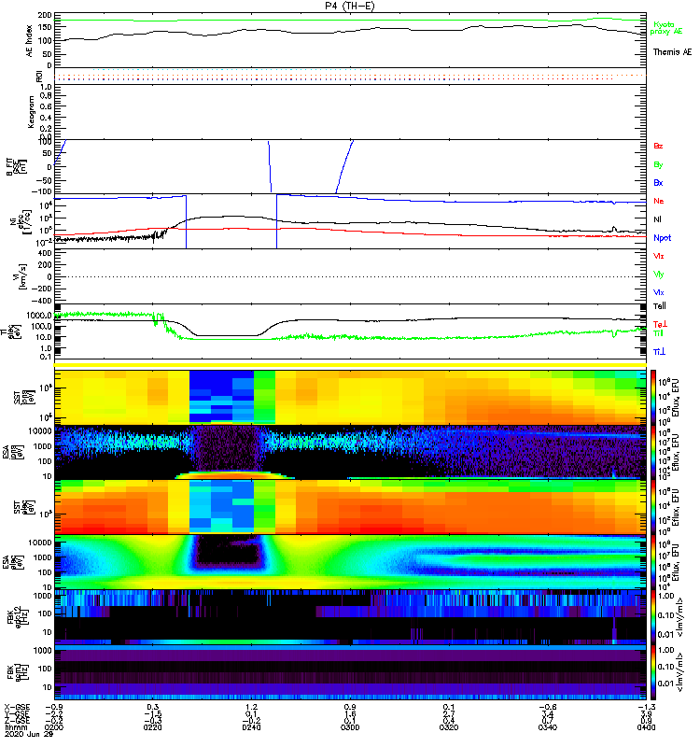Click the "ROI" panel label
Screen dimensions: 700x747
click(39, 77)
